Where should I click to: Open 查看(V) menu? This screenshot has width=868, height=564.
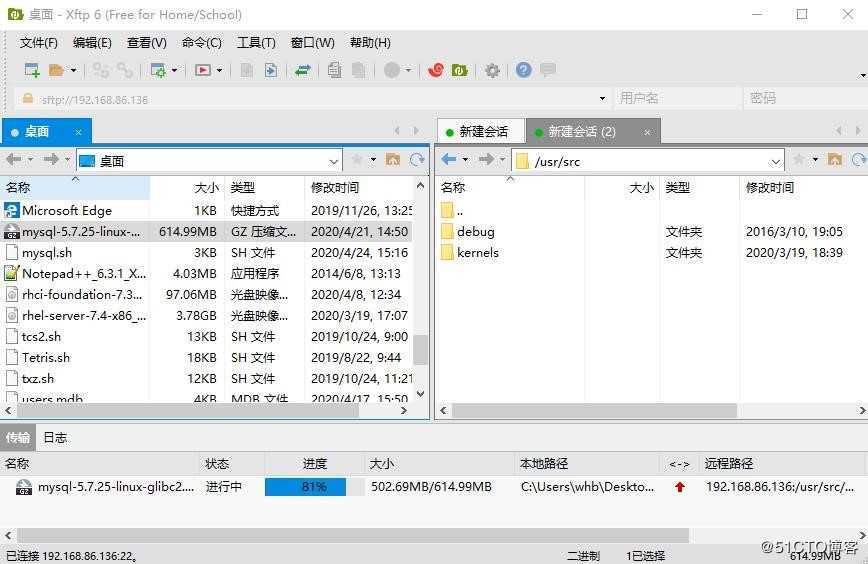click(x=147, y=43)
